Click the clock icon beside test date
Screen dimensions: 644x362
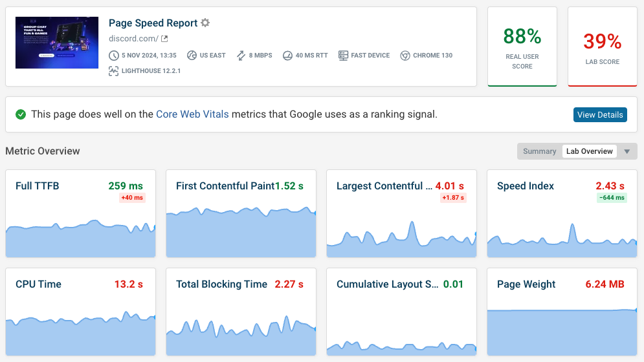114,56
